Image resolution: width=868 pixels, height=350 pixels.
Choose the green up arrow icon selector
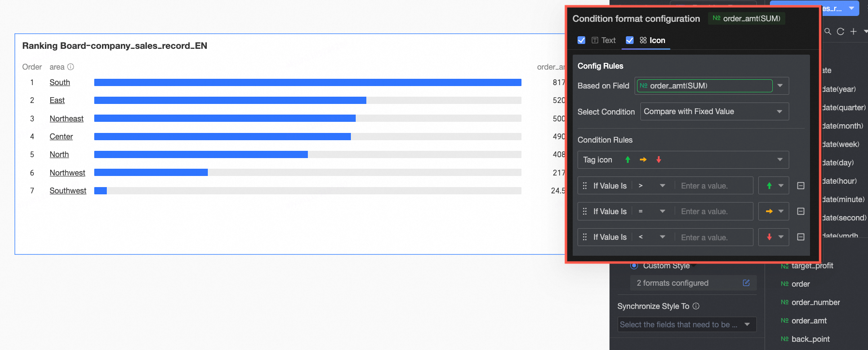(774, 186)
